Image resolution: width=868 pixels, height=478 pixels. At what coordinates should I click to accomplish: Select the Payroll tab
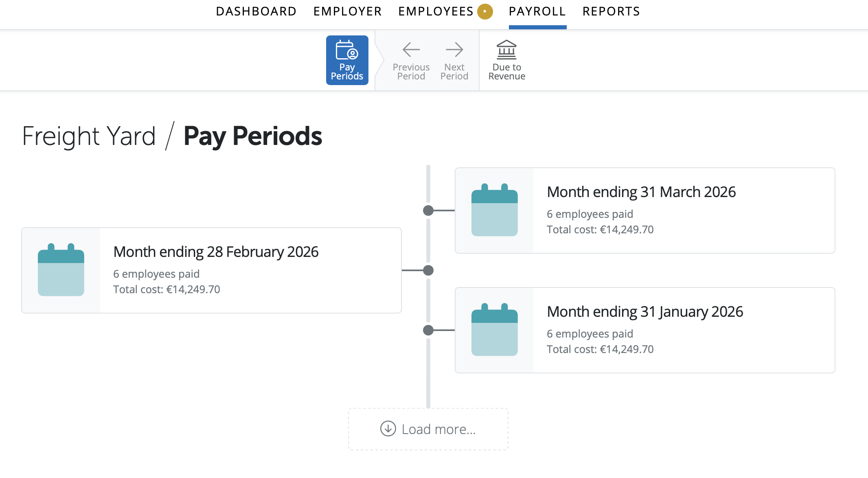tap(537, 11)
